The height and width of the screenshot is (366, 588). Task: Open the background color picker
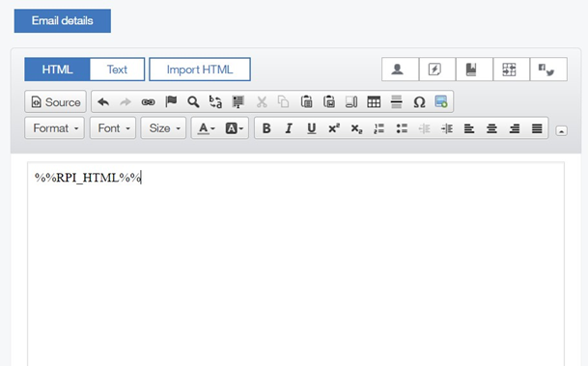coord(235,128)
